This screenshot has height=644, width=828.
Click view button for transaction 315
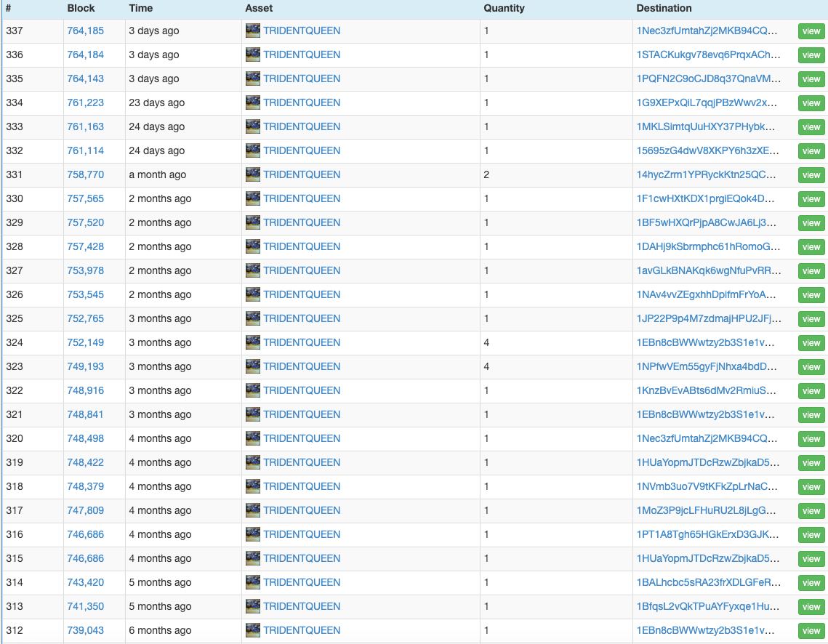coord(811,558)
